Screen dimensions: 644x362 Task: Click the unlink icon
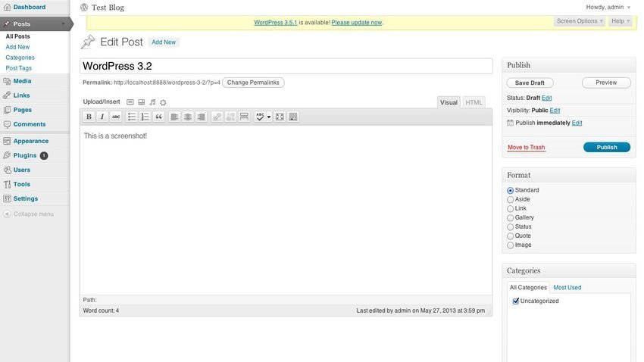tap(230, 117)
